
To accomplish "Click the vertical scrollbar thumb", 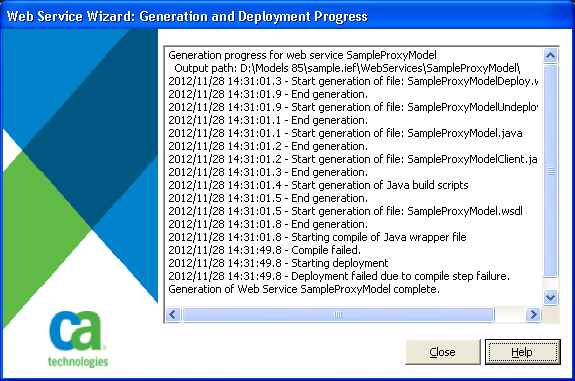I will (x=550, y=171).
